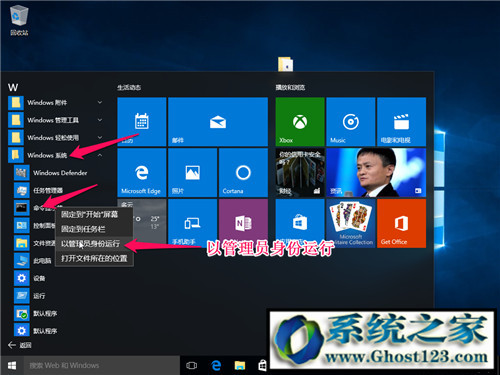Open the Music tile

(351, 122)
